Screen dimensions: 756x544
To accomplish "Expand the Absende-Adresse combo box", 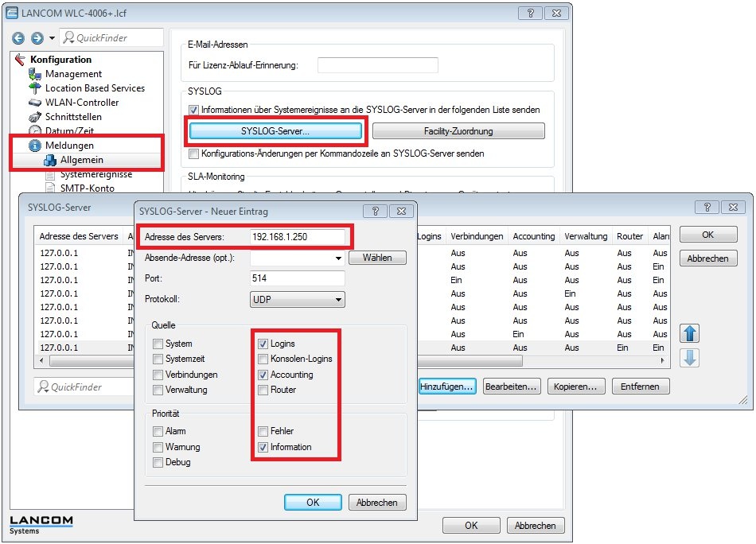I will [338, 258].
